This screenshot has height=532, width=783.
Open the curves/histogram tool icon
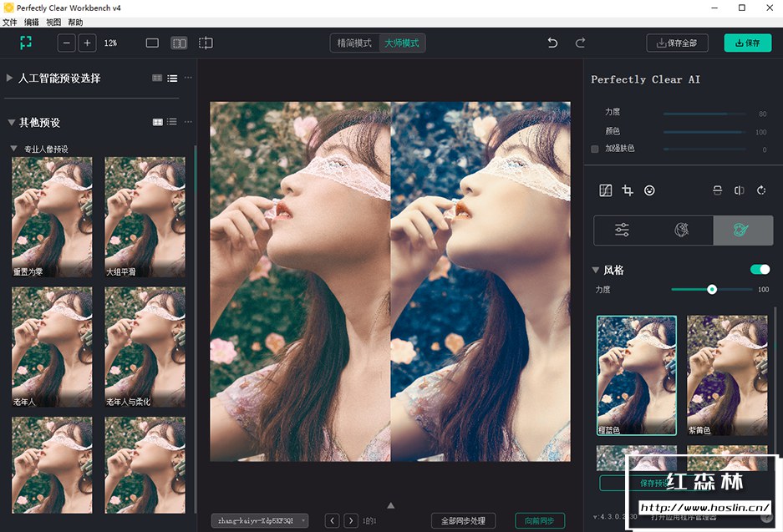tap(605, 190)
